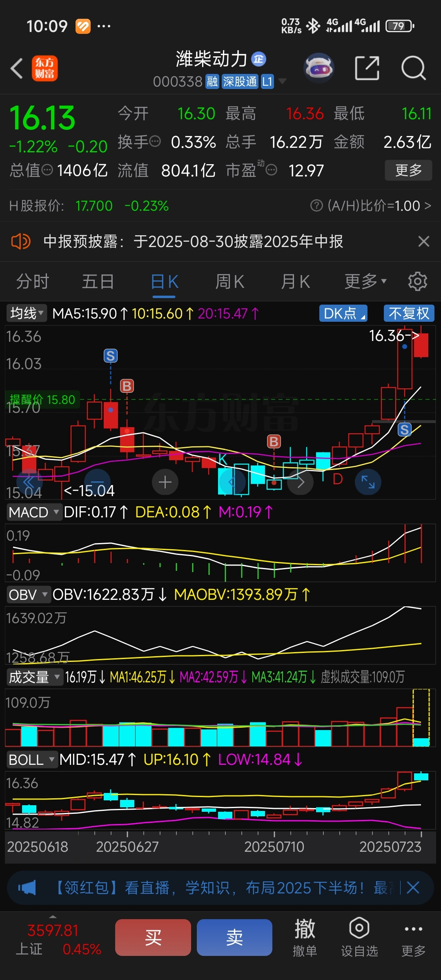Tap the robot assistant avatar icon
Image resolution: width=441 pixels, height=980 pixels.
319,68
